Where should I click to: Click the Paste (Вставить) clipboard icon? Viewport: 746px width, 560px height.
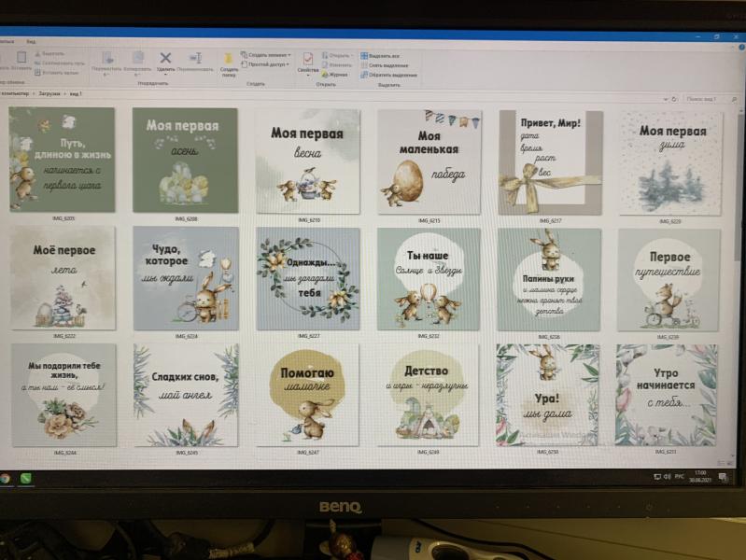(x=21, y=58)
